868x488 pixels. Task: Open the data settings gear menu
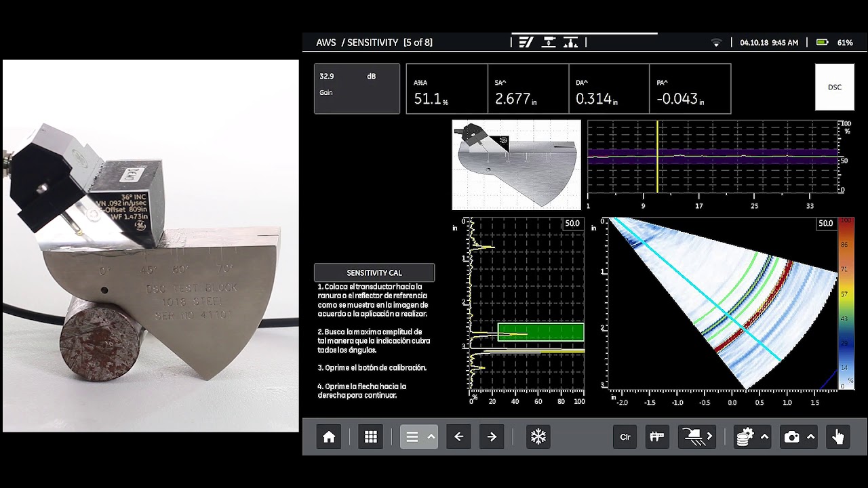pos(745,437)
